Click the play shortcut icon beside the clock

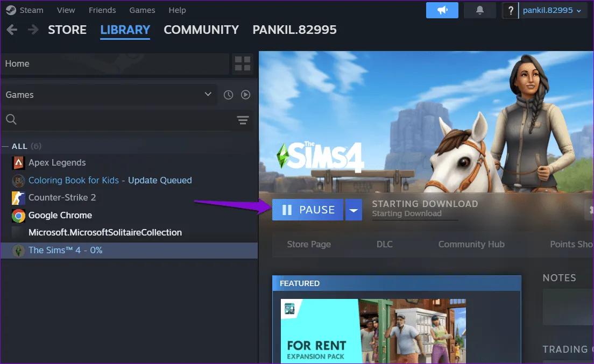coord(245,95)
